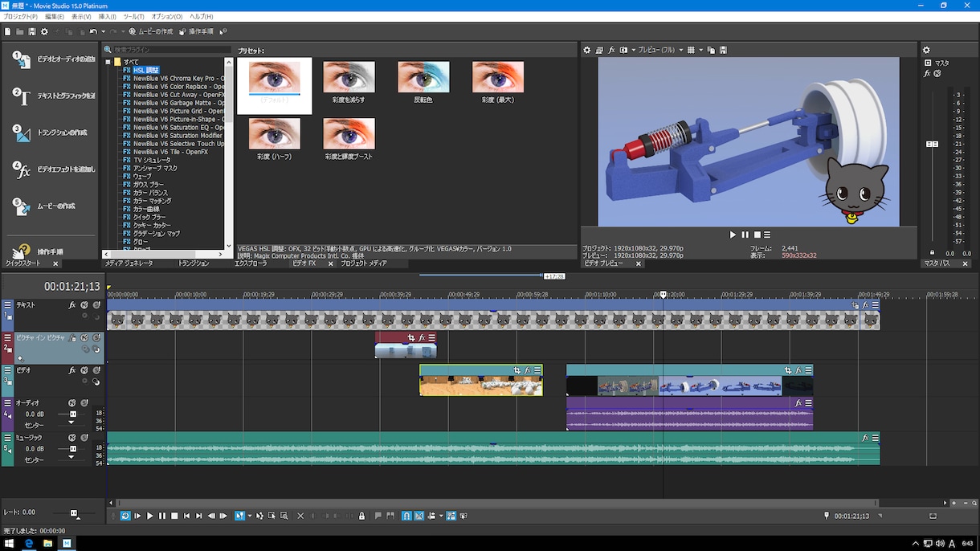
Task: Open the split screen view dropdown arrow
Action: (x=633, y=50)
